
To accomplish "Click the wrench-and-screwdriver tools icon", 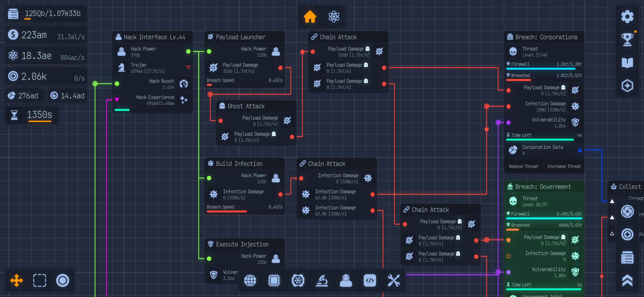I will coord(394,280).
